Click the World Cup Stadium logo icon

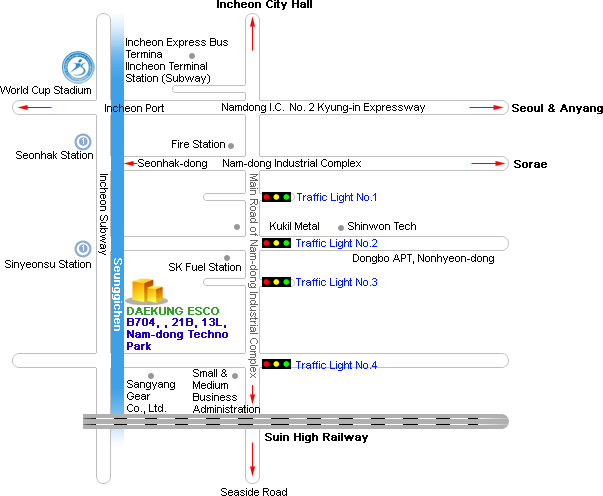[78, 67]
